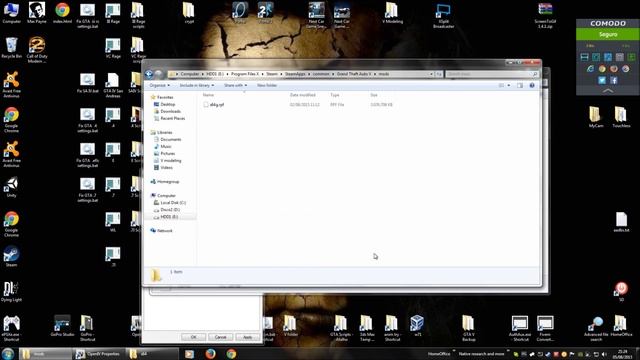This screenshot has width=640, height=360.
Task: Click the Windows Start button
Action: coord(8,353)
